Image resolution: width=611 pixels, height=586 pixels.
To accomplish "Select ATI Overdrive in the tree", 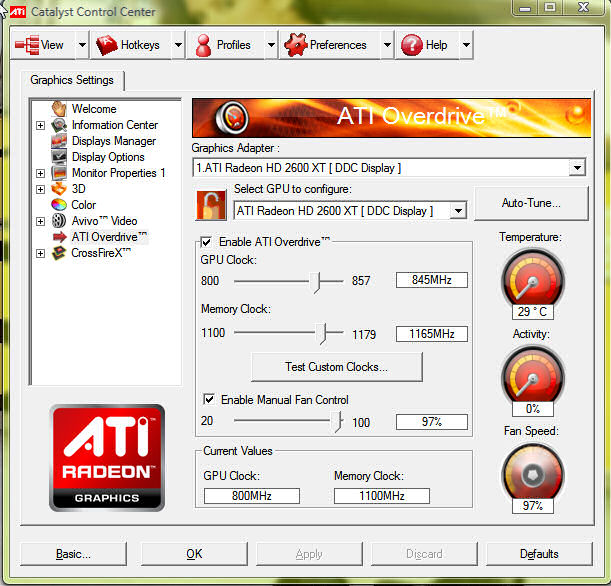I will point(109,237).
